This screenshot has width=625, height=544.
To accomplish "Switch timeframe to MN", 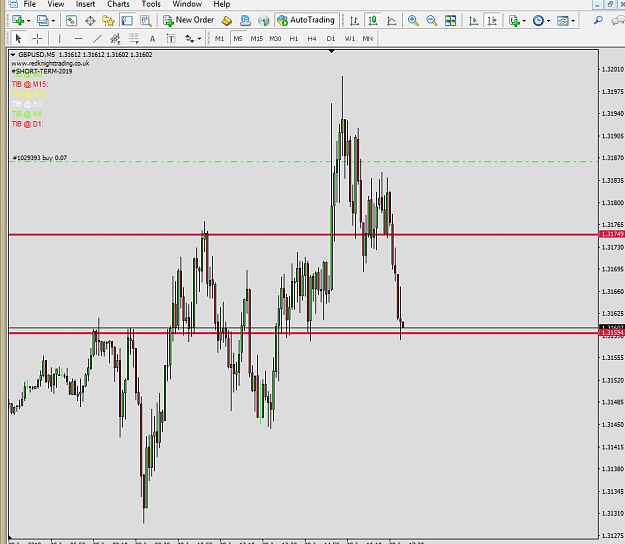I will point(368,39).
